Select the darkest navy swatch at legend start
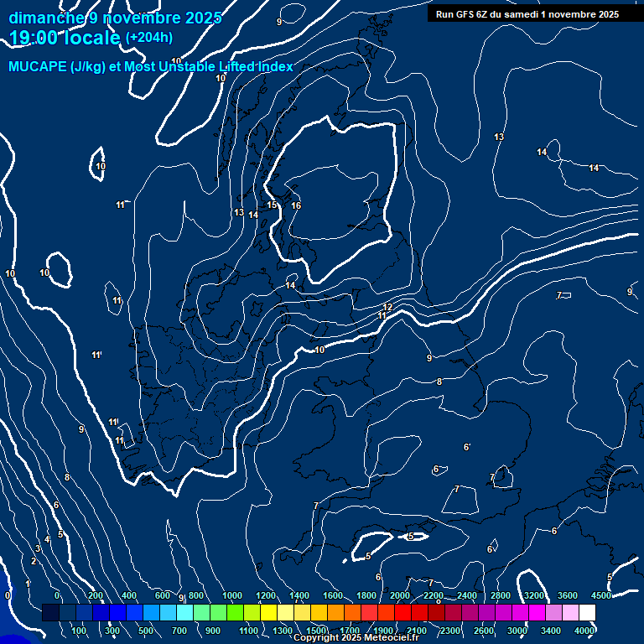 tap(50, 613)
